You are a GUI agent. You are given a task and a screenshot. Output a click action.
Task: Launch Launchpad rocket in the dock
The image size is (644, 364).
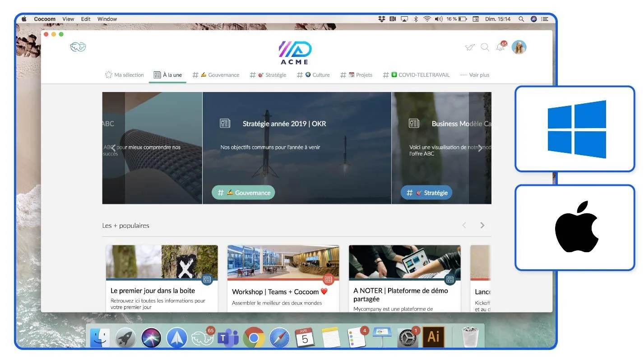125,338
